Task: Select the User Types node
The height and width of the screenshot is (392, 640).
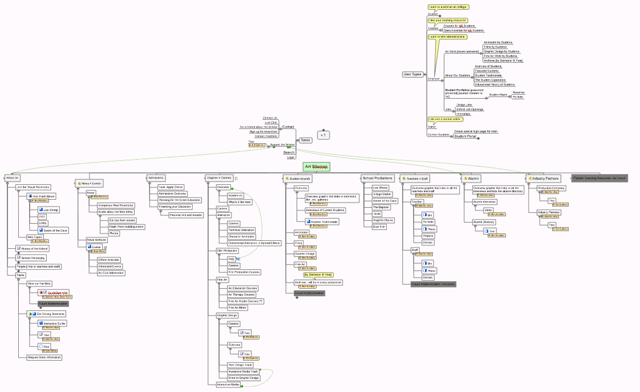Action: 412,74
